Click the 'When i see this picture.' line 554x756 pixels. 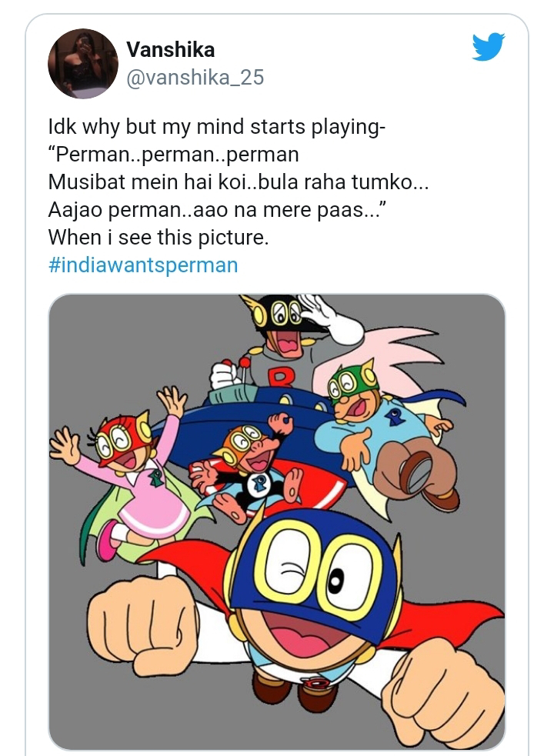159,237
